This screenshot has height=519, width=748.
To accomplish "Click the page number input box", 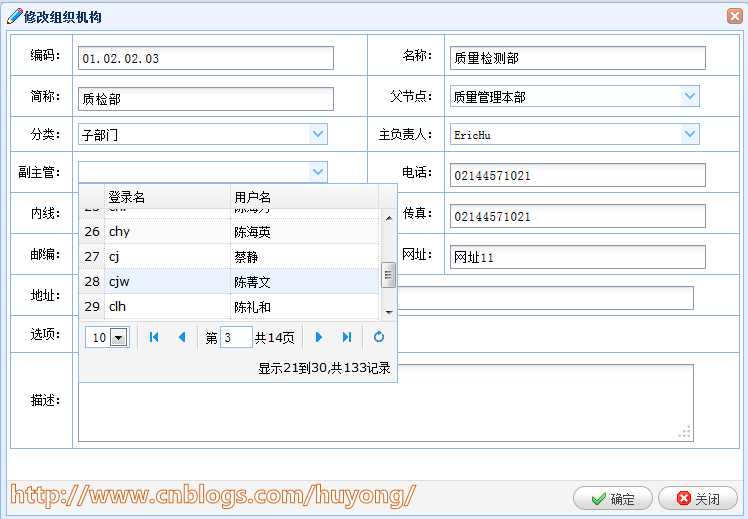I will 236,337.
